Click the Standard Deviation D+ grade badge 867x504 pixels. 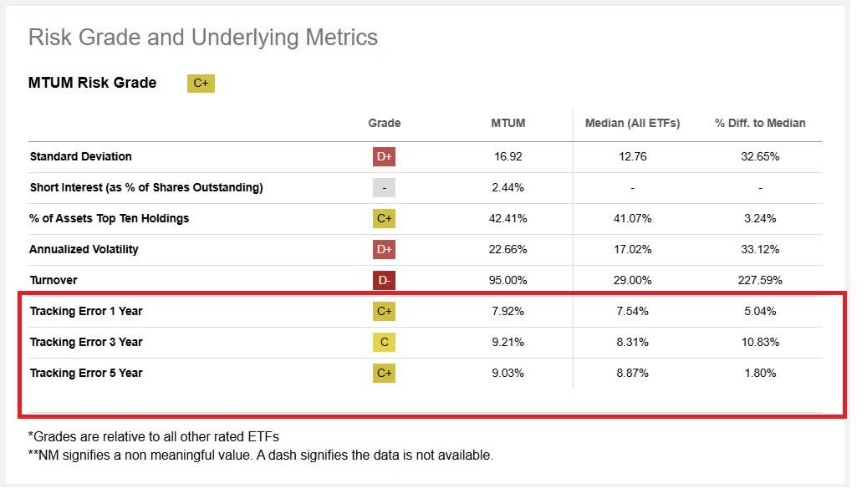384,156
